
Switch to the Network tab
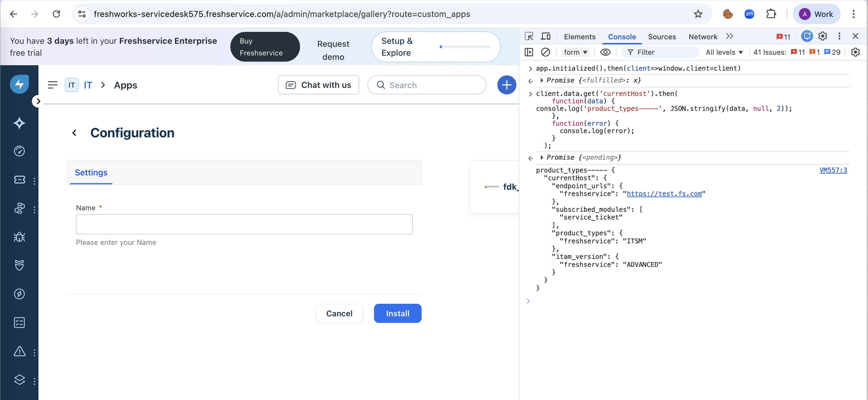[703, 37]
